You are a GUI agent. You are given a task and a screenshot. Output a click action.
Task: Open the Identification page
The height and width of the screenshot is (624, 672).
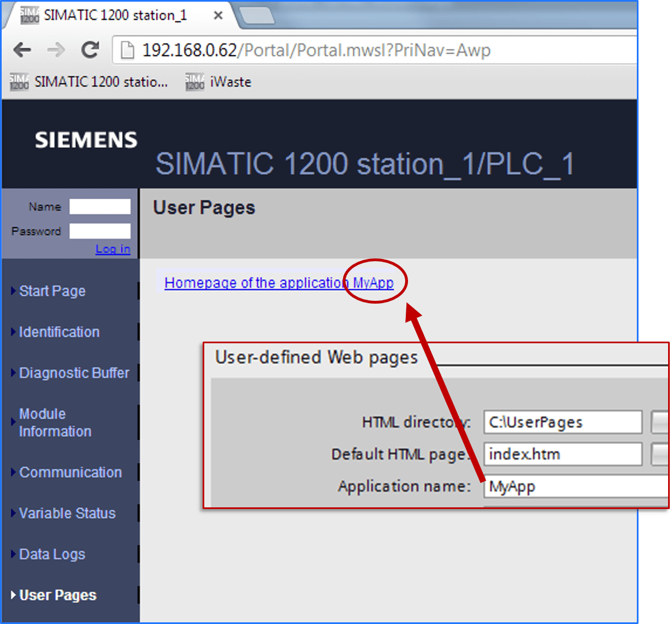point(59,332)
